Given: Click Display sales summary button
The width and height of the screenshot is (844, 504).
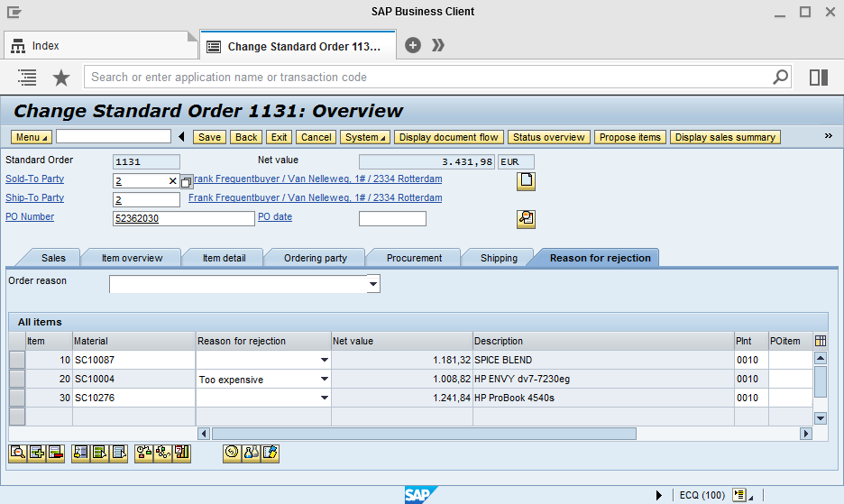Looking at the screenshot, I should [725, 137].
